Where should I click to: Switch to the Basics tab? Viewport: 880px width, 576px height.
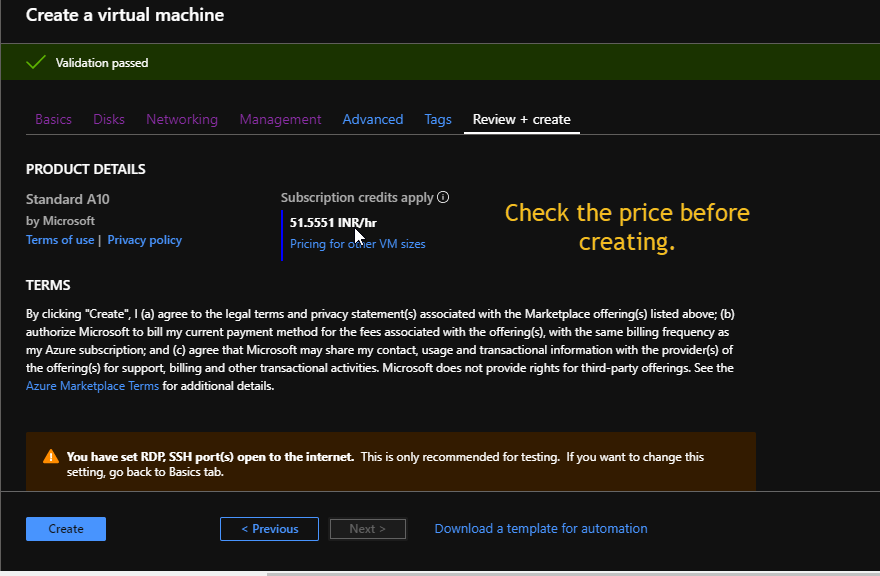click(x=53, y=119)
